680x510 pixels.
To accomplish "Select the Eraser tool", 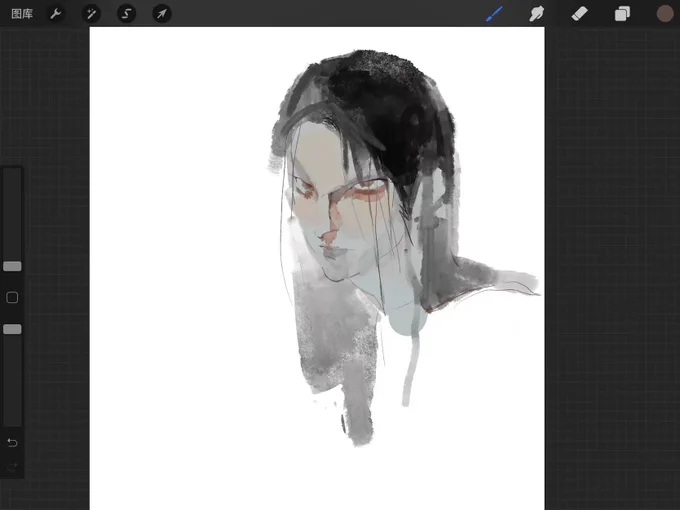I will click(579, 14).
